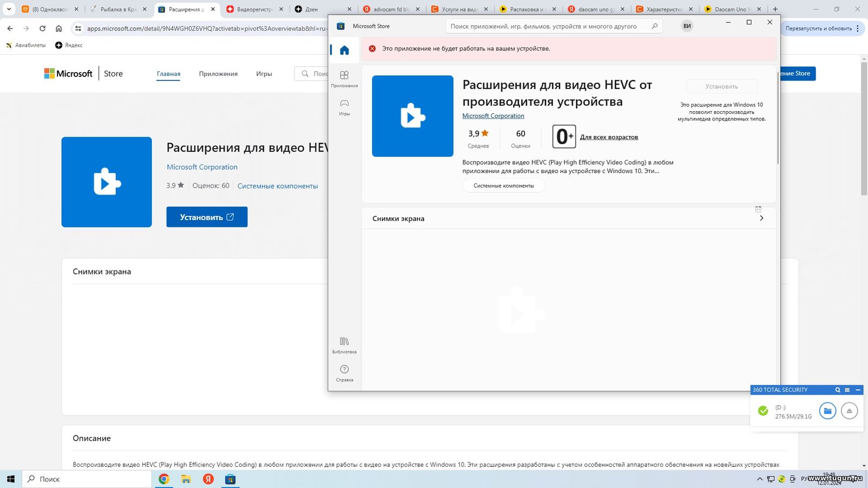The width and height of the screenshot is (868, 488).
Task: Click the HEVC app tile in Store window
Action: click(412, 116)
